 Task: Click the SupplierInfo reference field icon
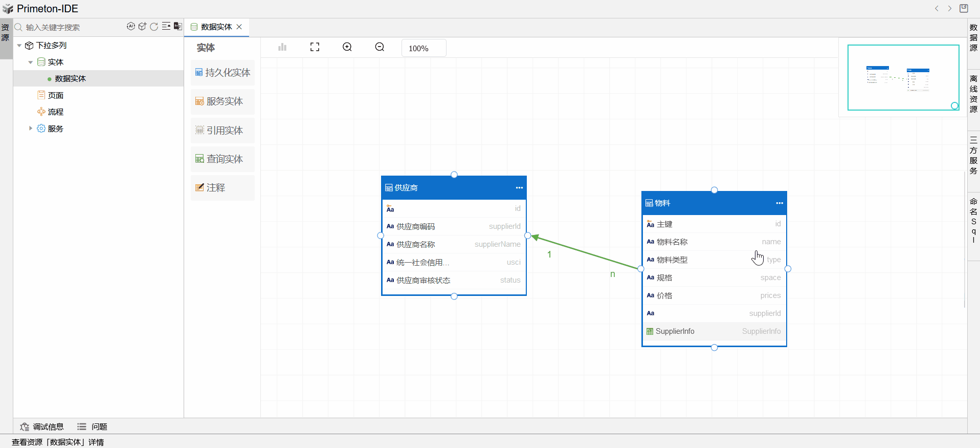(650, 331)
